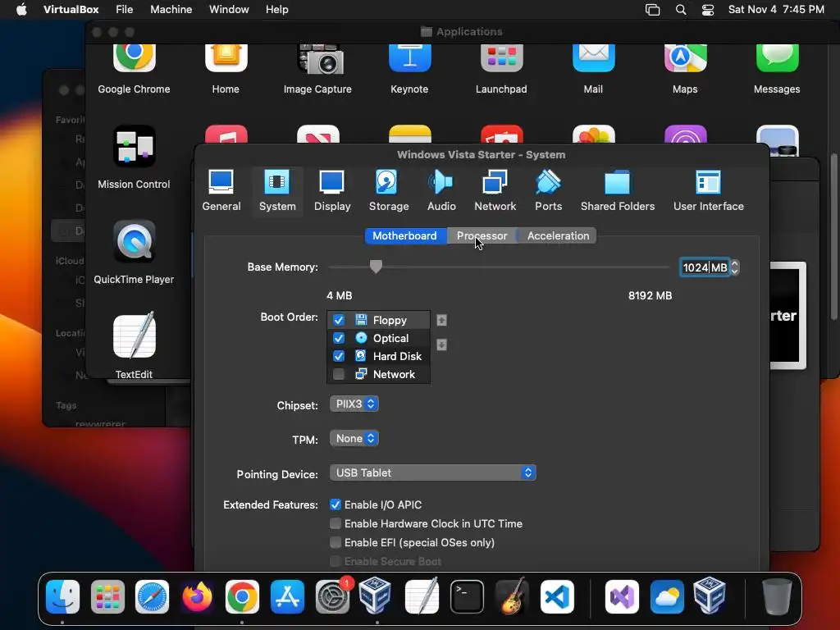This screenshot has width=840, height=630.
Task: Open Terminal from the Dock
Action: pyautogui.click(x=467, y=597)
